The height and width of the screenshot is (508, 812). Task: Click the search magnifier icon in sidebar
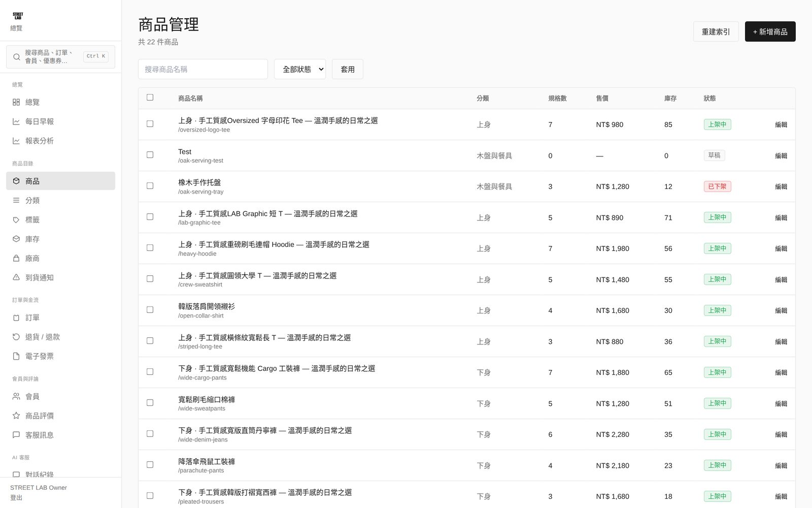pyautogui.click(x=17, y=57)
